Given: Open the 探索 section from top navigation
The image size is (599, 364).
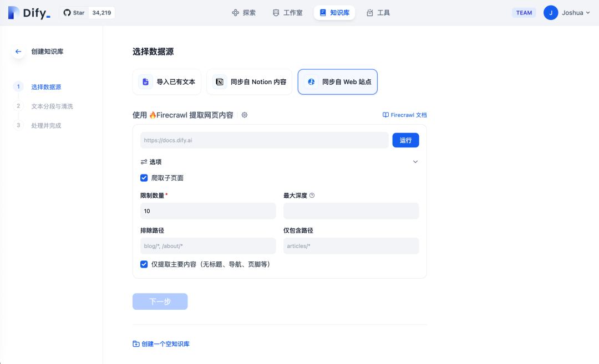Looking at the screenshot, I should 244,12.
